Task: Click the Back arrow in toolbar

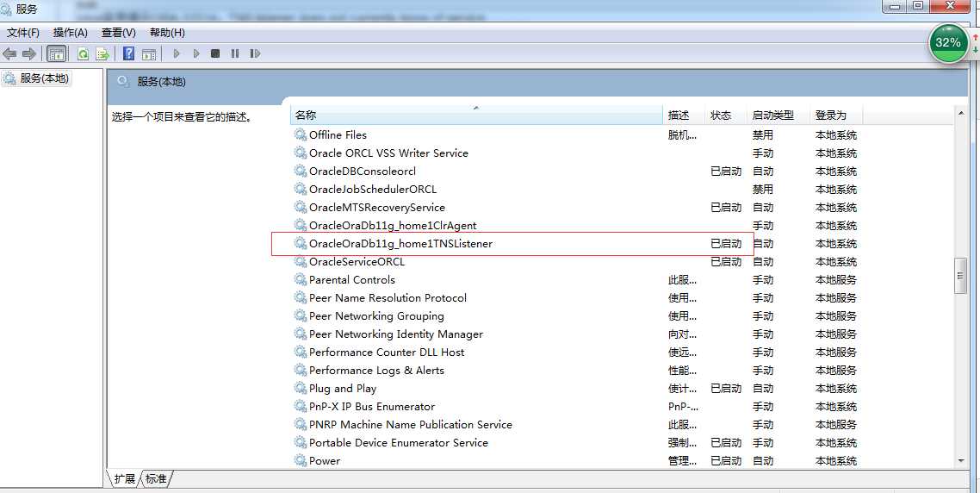Action: pyautogui.click(x=10, y=53)
